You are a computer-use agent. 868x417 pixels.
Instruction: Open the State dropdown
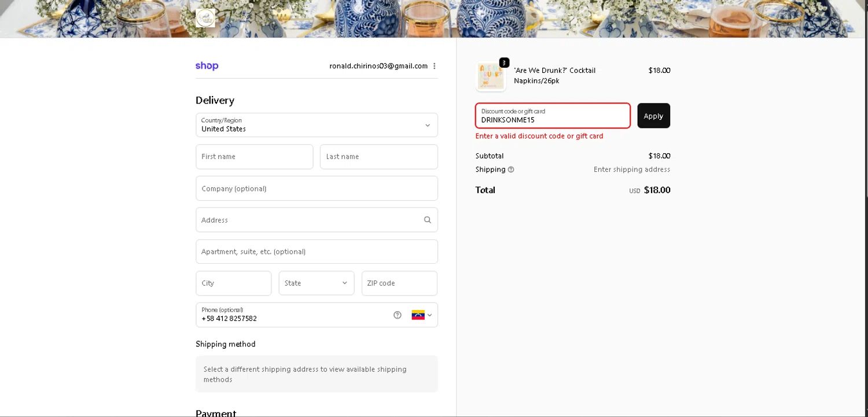pyautogui.click(x=317, y=283)
